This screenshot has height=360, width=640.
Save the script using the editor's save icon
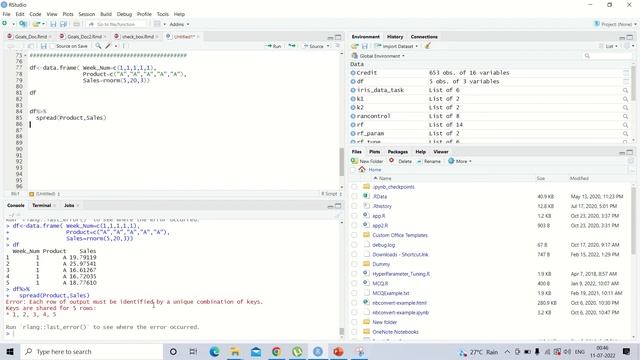(44, 46)
